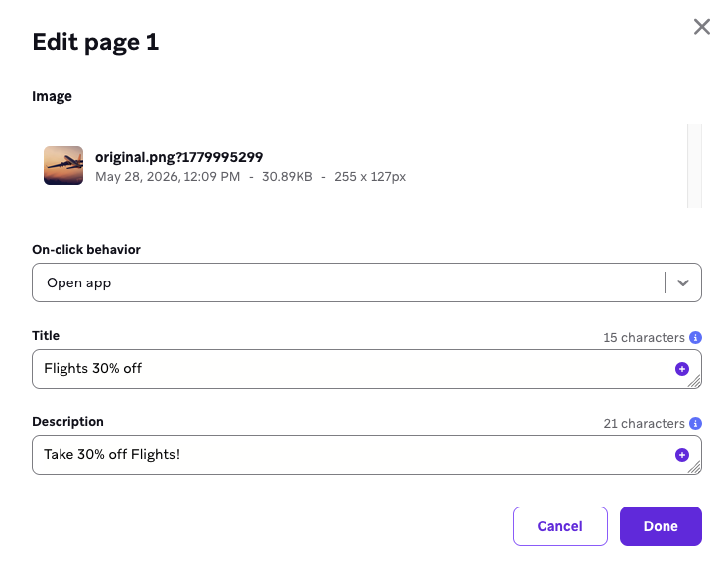Click the plus icon in the Description field
The height and width of the screenshot is (563, 728).
(x=682, y=455)
